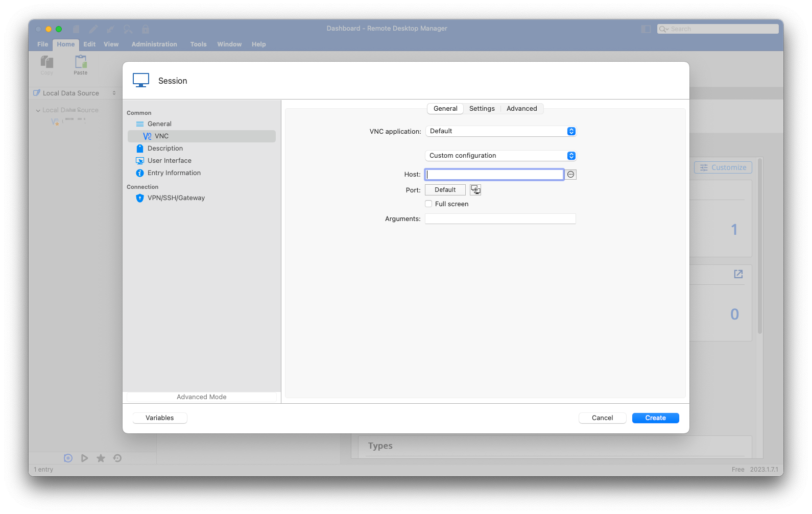Select the VNC entry in navigation tree
The height and width of the screenshot is (514, 812).
click(x=68, y=121)
